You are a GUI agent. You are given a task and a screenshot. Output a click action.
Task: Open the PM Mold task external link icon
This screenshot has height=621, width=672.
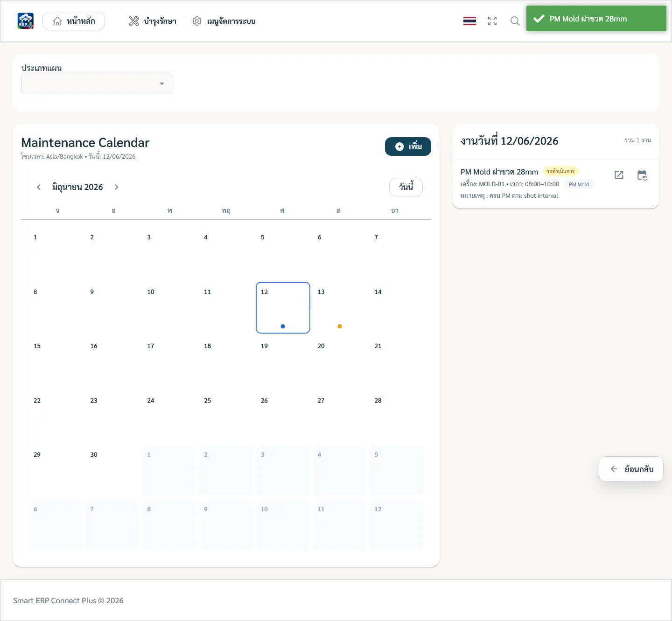619,175
